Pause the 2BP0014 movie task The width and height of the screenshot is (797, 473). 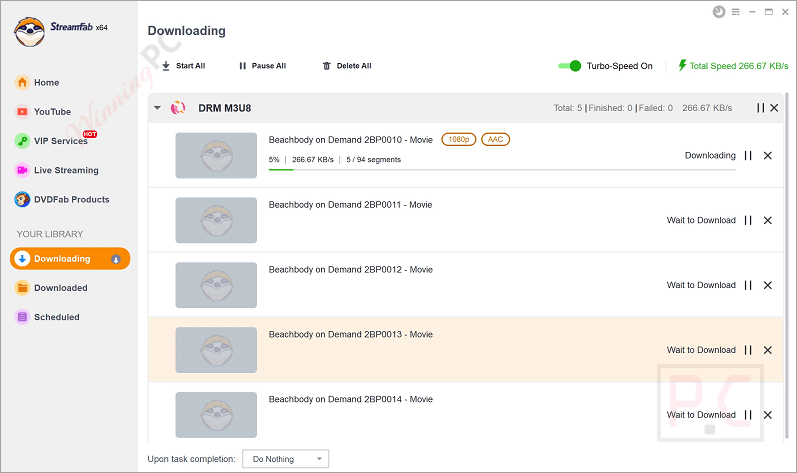point(748,415)
